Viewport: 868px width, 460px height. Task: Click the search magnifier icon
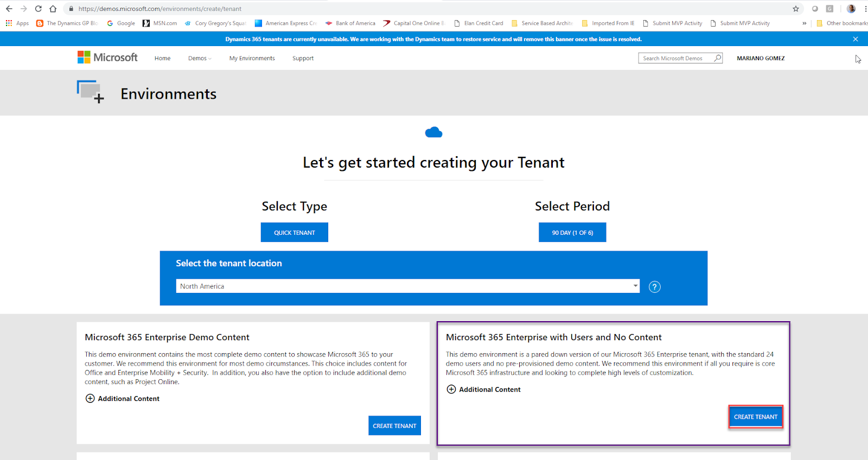718,58
